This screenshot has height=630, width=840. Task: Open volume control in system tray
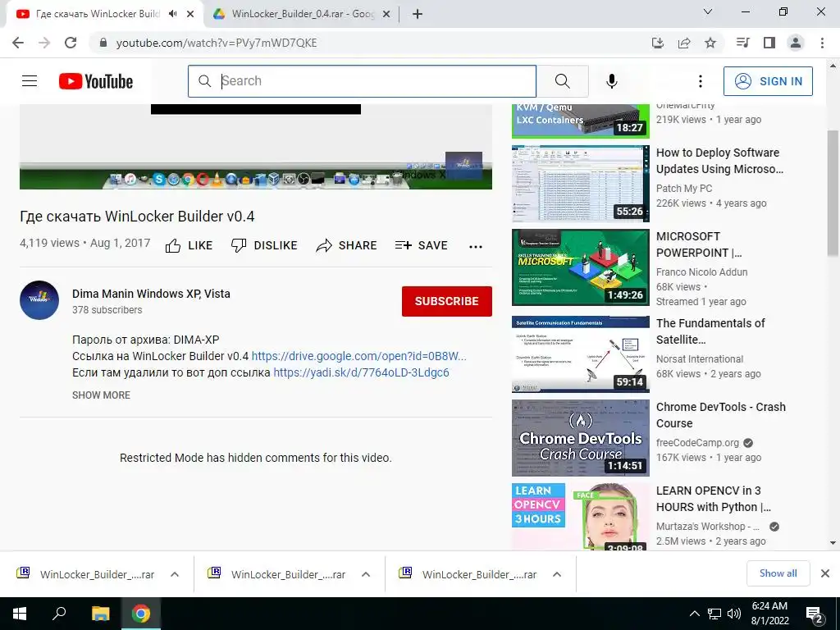pyautogui.click(x=734, y=614)
